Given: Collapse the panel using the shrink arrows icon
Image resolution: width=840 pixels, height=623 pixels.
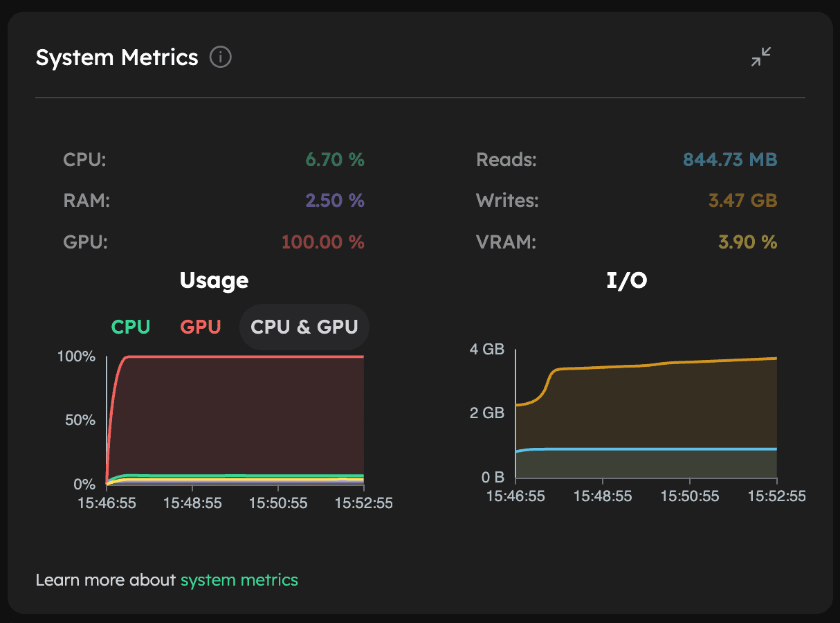Looking at the screenshot, I should point(761,57).
